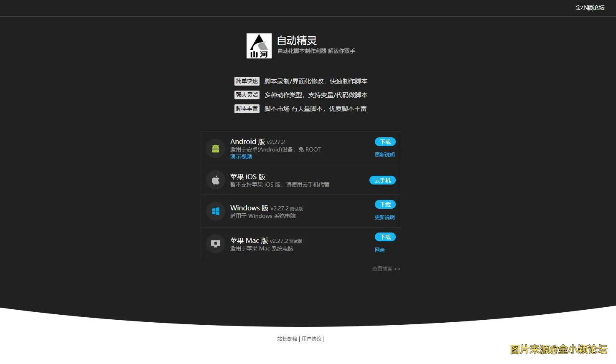Open 更新说明 for Windows 版
Image resolution: width=616 pixels, height=364 pixels.
pos(384,217)
